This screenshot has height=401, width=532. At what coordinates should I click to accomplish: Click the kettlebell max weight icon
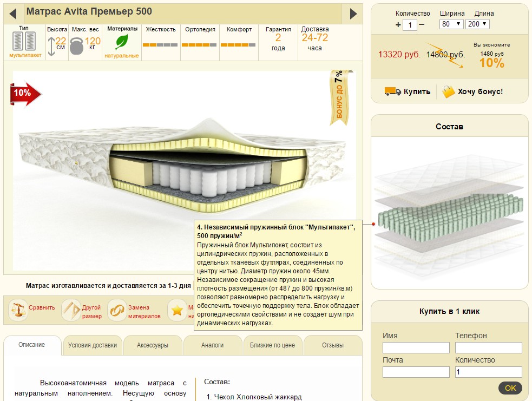pyautogui.click(x=77, y=46)
